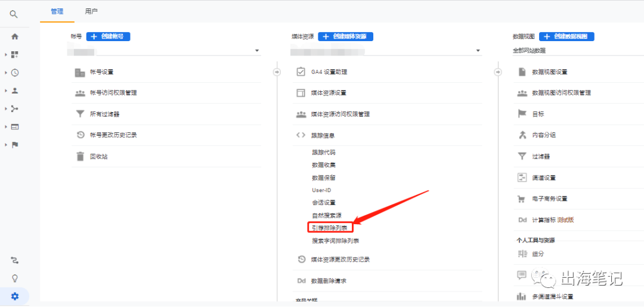Expand the conversions section arrow in sidebar
The height and width of the screenshot is (307, 644).
(x=6, y=145)
